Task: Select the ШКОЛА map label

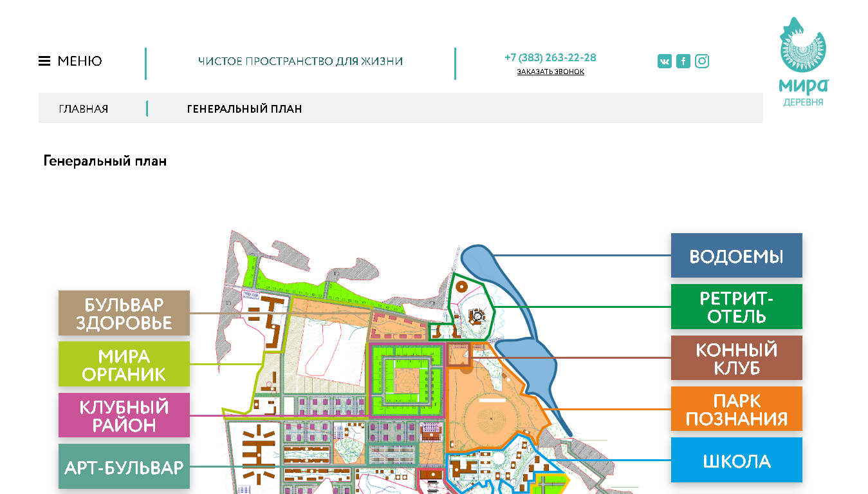Action: (736, 461)
